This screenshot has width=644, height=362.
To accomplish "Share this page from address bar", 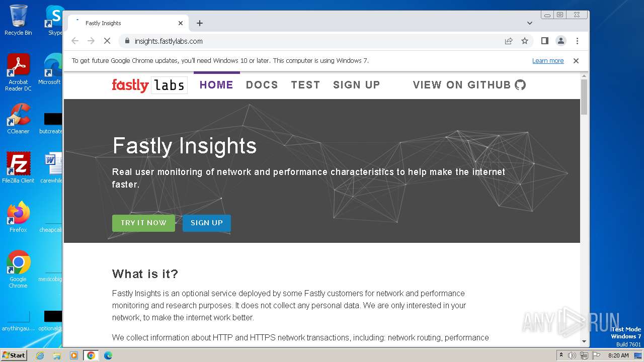I will click(509, 41).
